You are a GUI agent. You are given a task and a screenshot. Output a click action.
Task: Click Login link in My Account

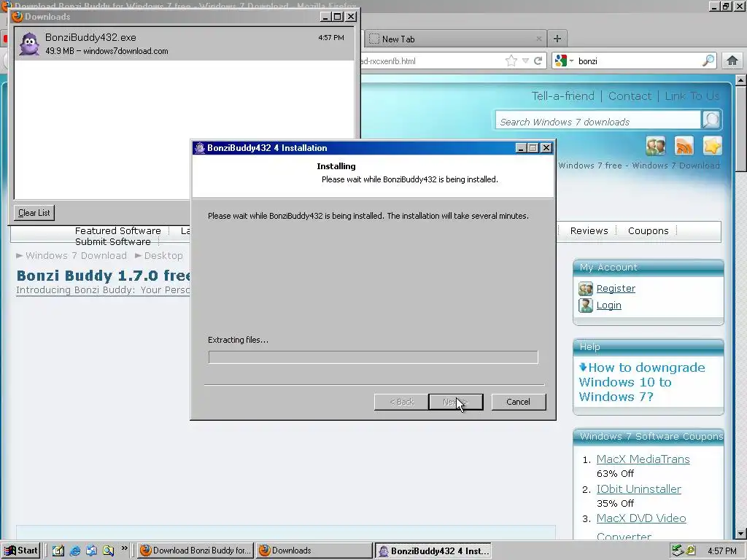(608, 306)
